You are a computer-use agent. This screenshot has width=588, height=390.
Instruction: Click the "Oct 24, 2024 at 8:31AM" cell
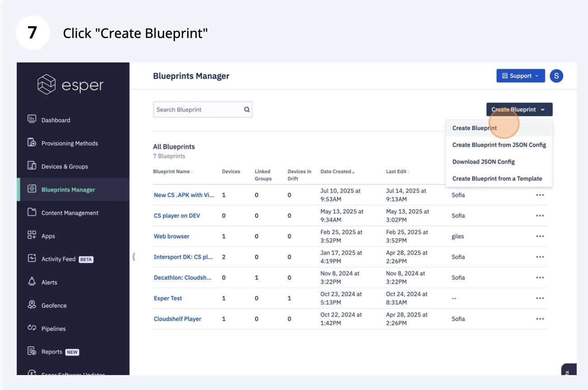tap(406, 298)
